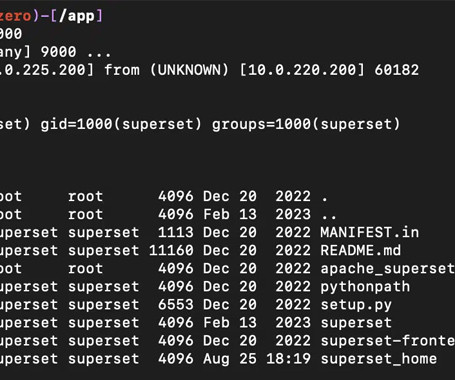Click the IP address 10.0.220.200
This screenshot has width=455, height=380.
click(x=302, y=70)
